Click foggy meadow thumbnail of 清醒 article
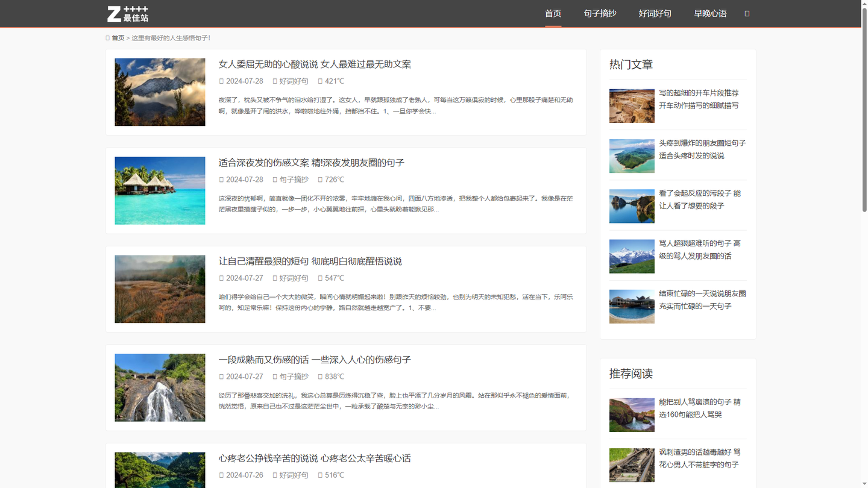The height and width of the screenshot is (488, 868). point(160,289)
